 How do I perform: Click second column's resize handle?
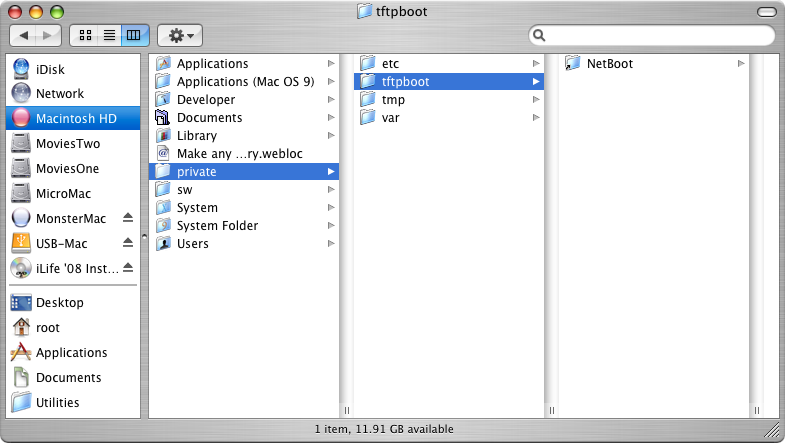[552, 410]
